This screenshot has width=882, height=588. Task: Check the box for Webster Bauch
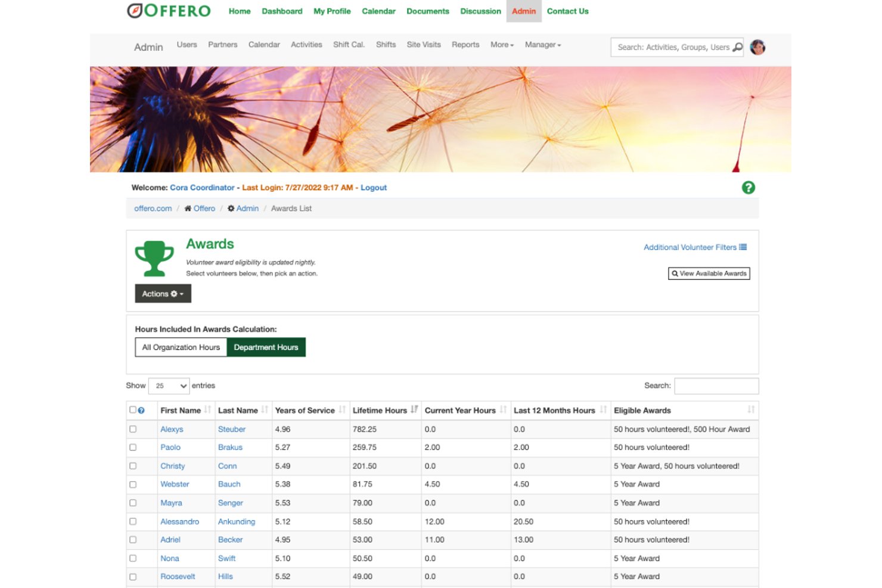click(133, 484)
